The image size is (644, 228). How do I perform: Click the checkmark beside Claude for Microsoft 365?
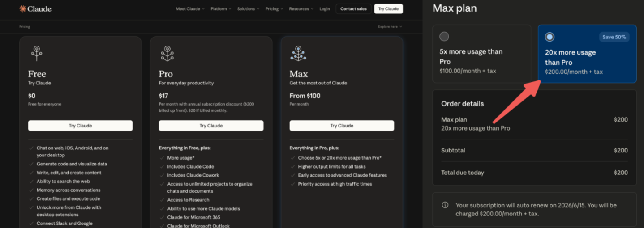[162, 217]
